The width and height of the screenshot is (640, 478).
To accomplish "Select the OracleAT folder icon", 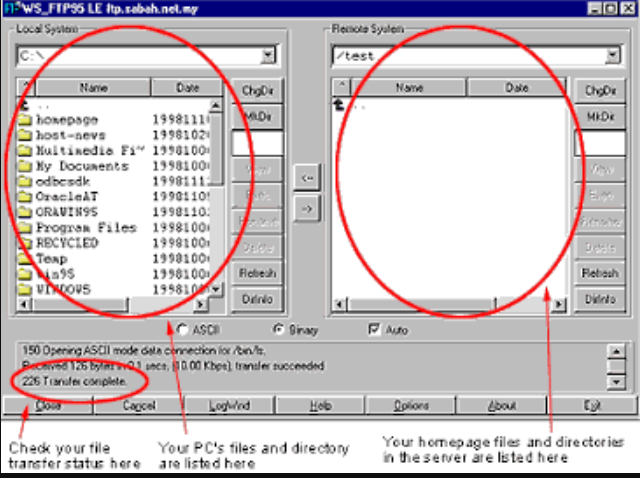I will 25,196.
